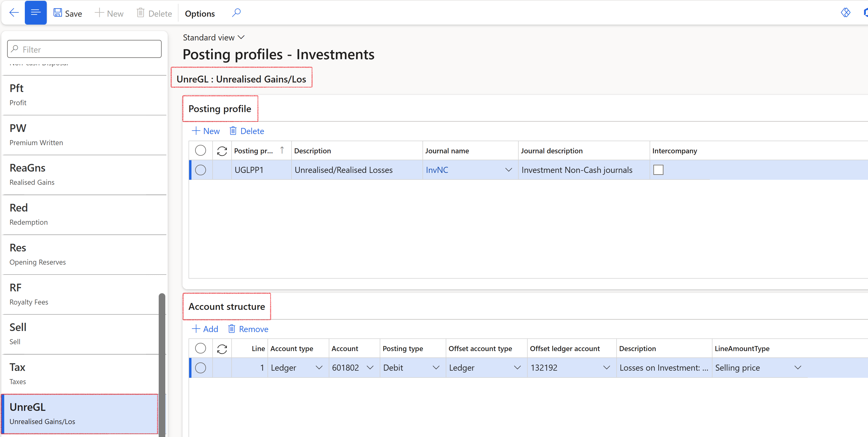Click the Account structure Add plus icon
This screenshot has width=868, height=437.
[x=196, y=329]
